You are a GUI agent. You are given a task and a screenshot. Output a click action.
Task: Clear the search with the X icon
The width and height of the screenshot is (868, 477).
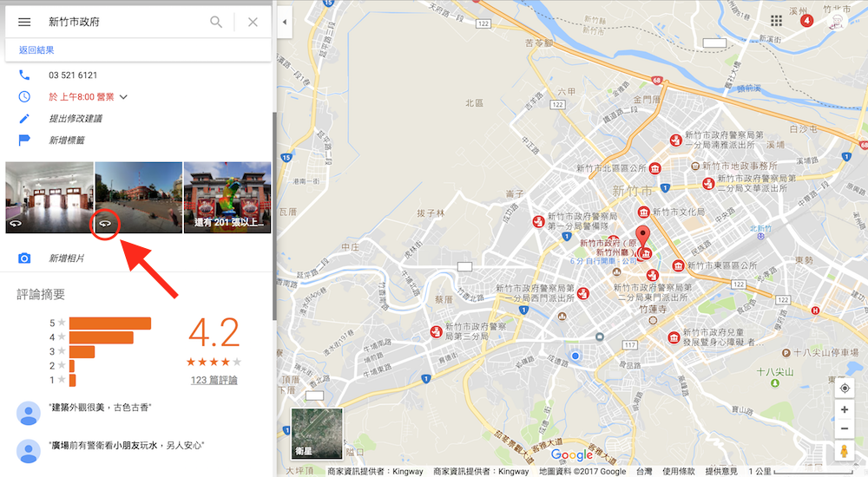[253, 23]
